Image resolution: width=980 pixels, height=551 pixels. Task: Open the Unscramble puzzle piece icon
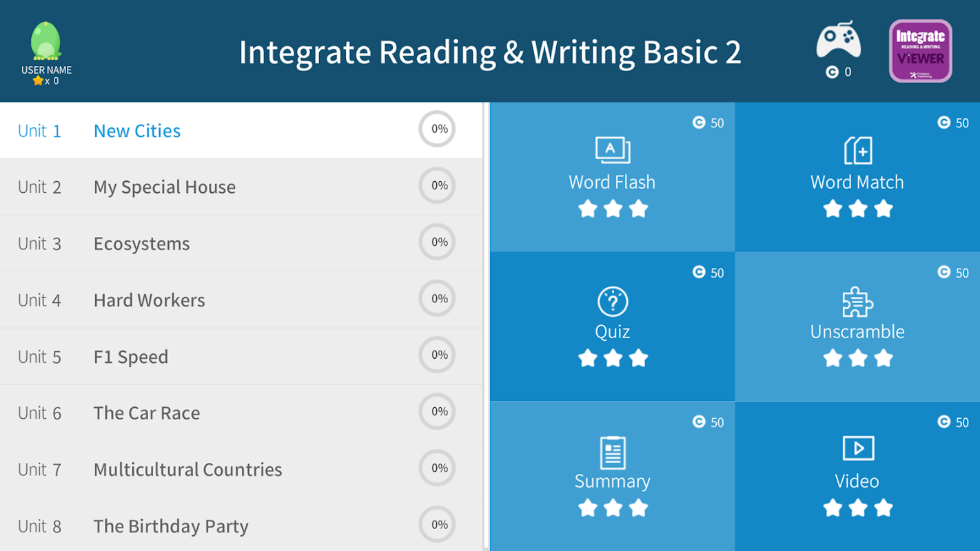point(857,302)
